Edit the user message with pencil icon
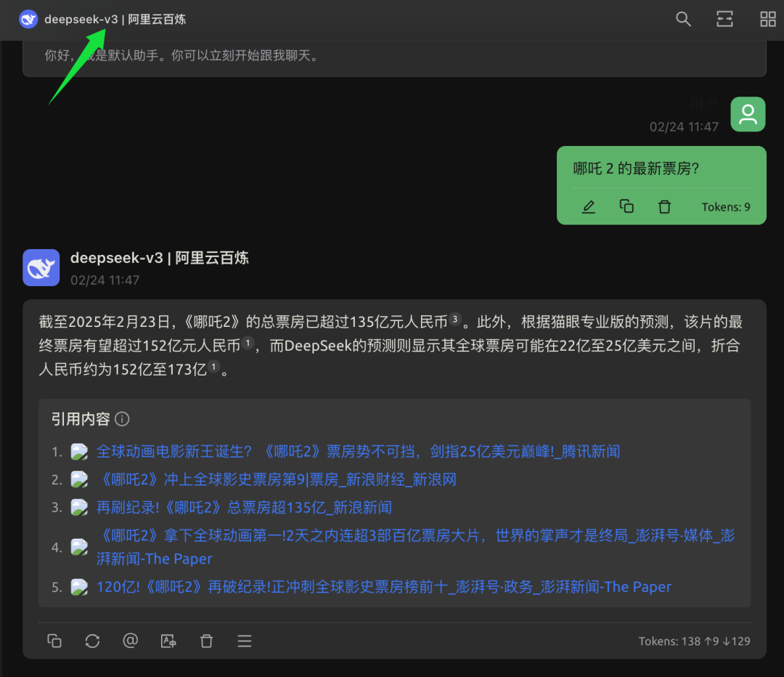Image resolution: width=784 pixels, height=677 pixels. coord(589,206)
